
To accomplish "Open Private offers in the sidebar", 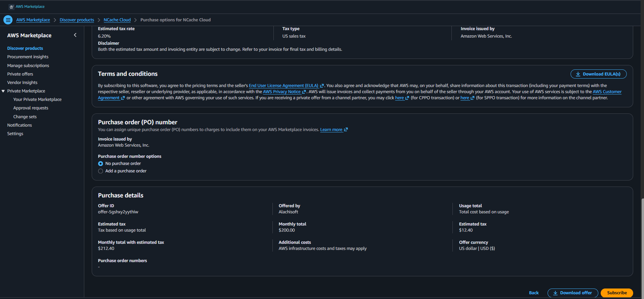I will point(20,74).
